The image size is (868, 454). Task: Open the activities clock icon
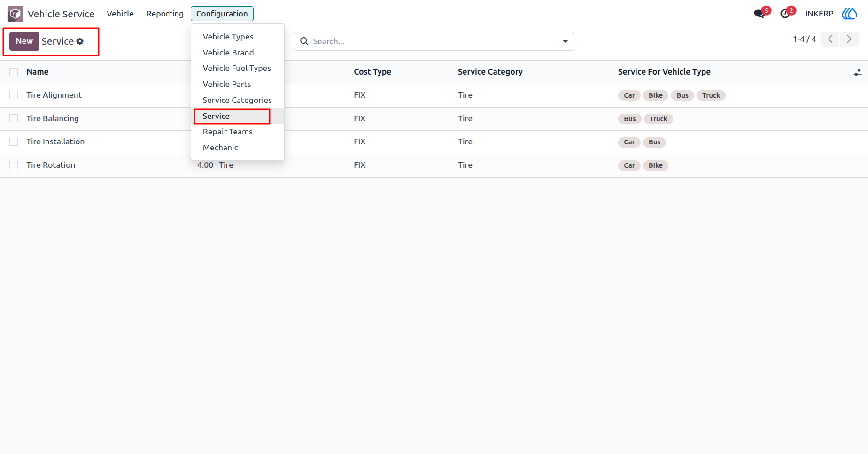pos(785,14)
